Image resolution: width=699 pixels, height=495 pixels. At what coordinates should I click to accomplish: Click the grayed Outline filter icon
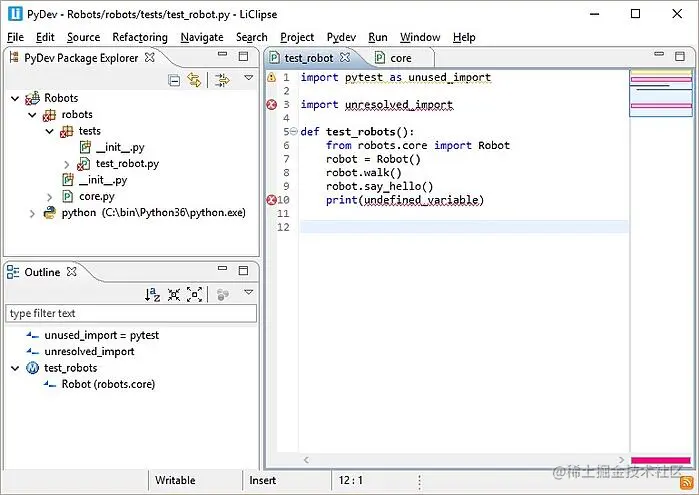(x=222, y=294)
